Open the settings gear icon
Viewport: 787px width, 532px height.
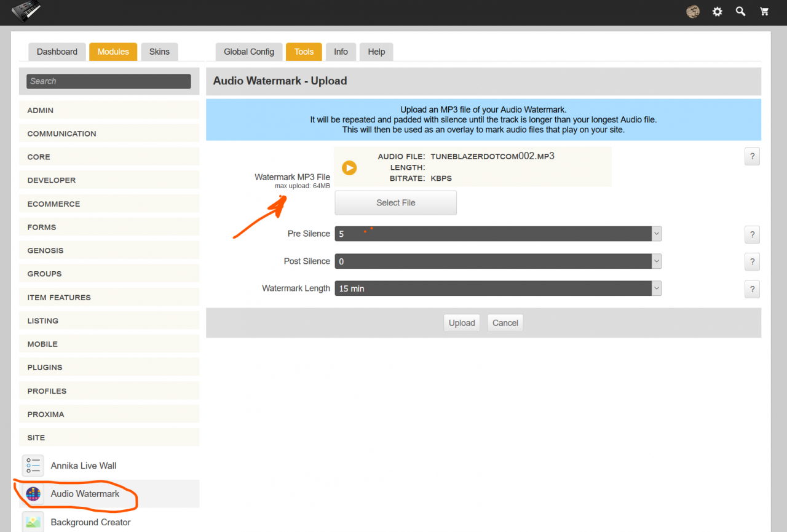point(717,12)
